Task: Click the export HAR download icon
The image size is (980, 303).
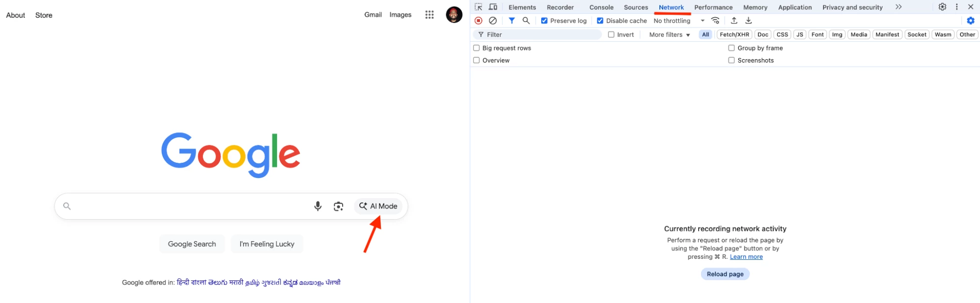Action: click(x=749, y=21)
